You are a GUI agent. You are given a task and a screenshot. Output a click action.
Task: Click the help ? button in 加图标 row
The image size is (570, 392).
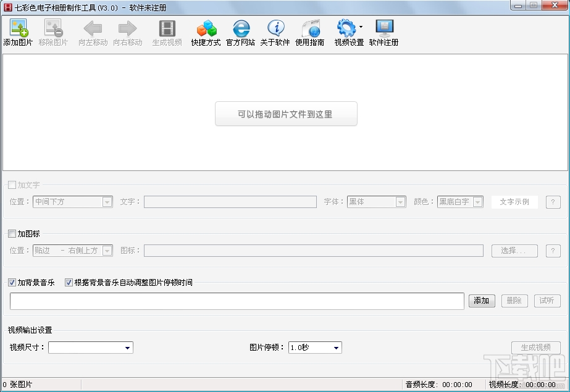coord(553,250)
